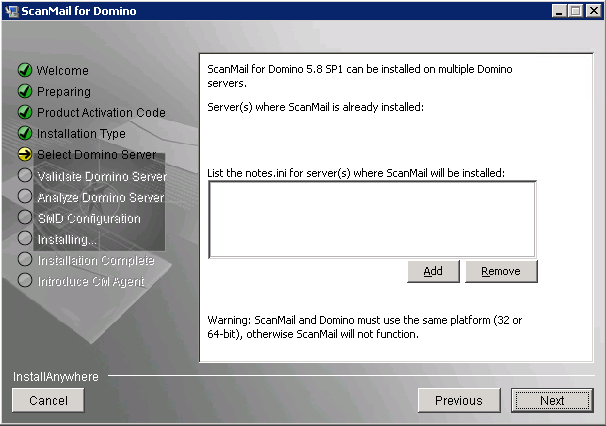Return to the Previous installation step
Screen dimensions: 606x426
(458, 400)
